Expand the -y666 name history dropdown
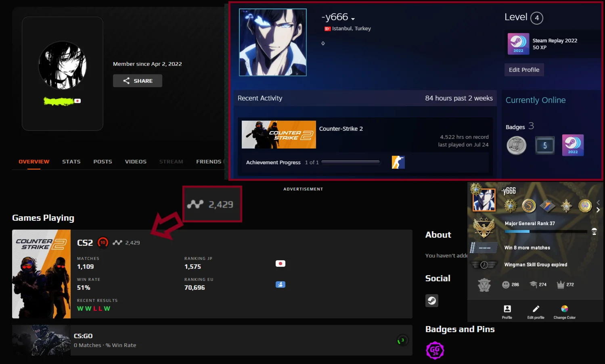605x364 pixels. [x=353, y=19]
